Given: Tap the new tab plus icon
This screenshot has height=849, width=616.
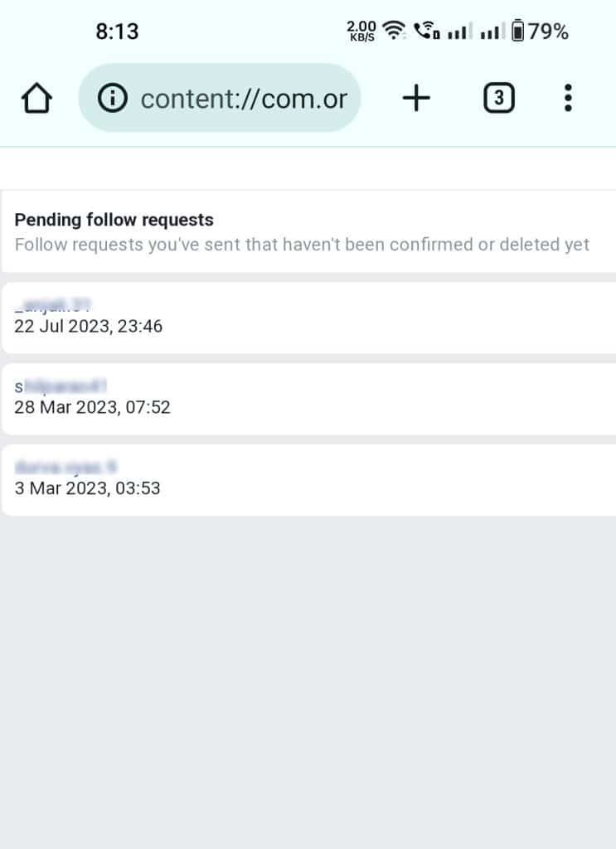Looking at the screenshot, I should pyautogui.click(x=416, y=97).
